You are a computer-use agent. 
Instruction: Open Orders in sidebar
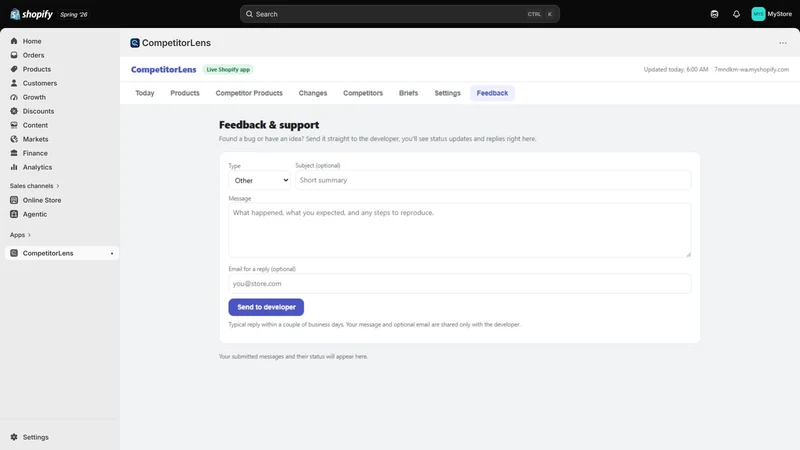pos(33,55)
